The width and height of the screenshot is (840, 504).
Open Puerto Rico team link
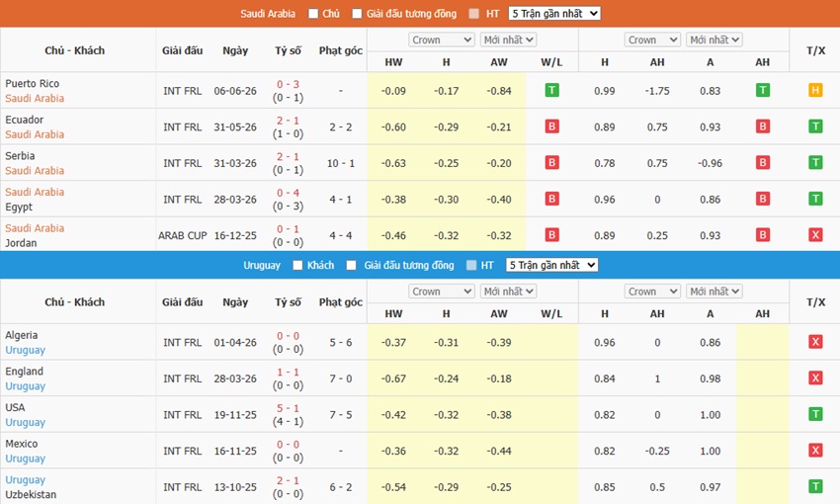(x=33, y=84)
